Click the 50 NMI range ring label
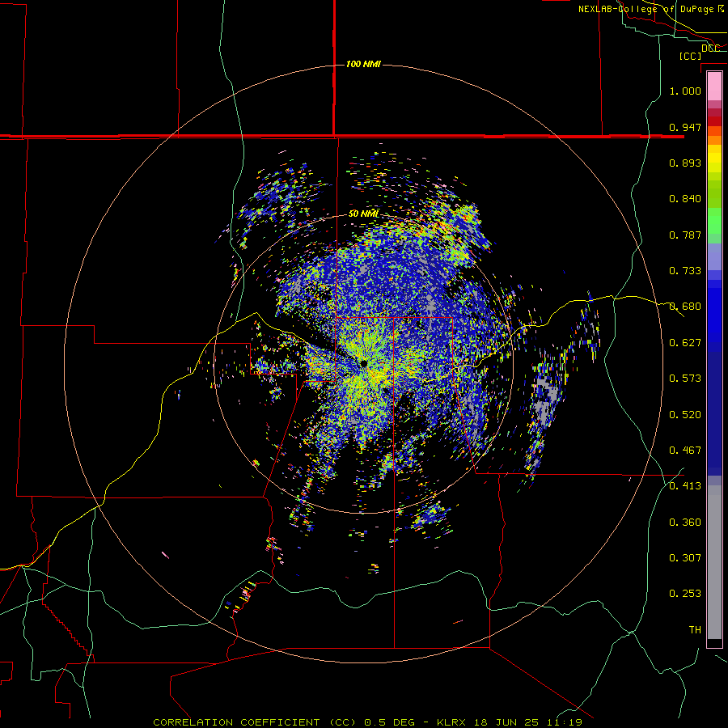The height and width of the screenshot is (728, 728). (363, 214)
